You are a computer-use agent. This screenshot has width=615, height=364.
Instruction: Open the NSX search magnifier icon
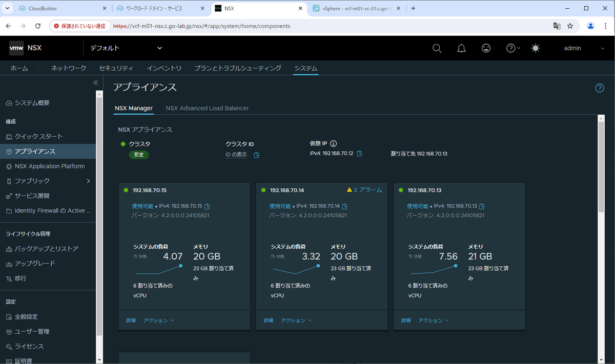click(437, 48)
